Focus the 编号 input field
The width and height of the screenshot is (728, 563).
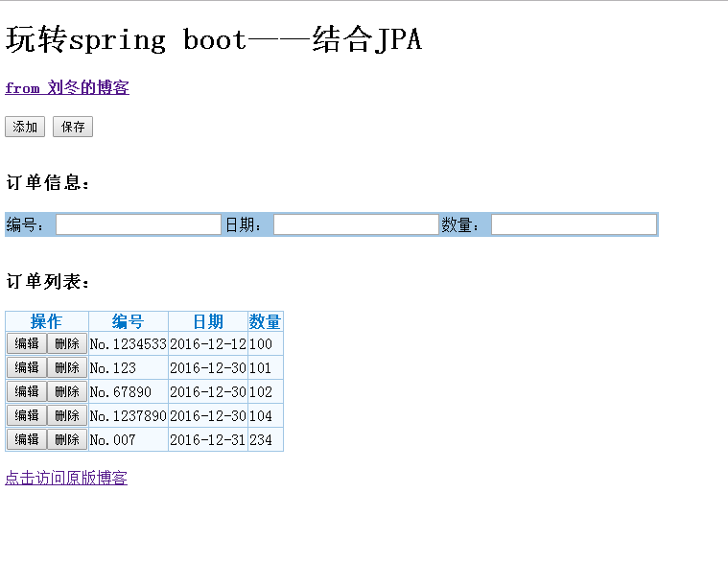coord(138,224)
